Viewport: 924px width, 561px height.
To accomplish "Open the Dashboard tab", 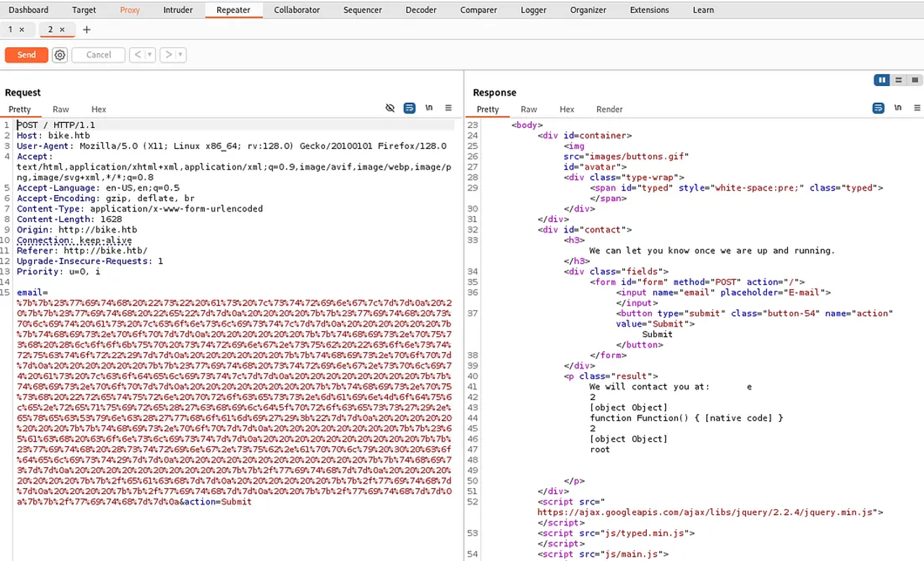I will 28,10.
